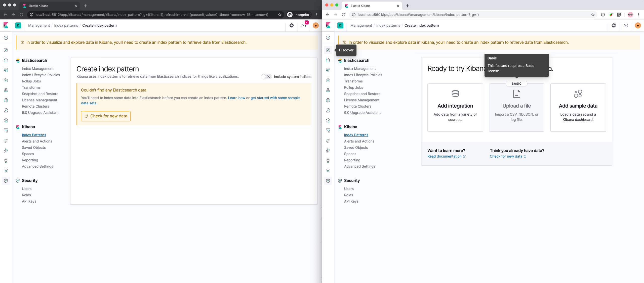The height and width of the screenshot is (283, 644).
Task: Bookmark page with star in right browser
Action: [x=593, y=15]
